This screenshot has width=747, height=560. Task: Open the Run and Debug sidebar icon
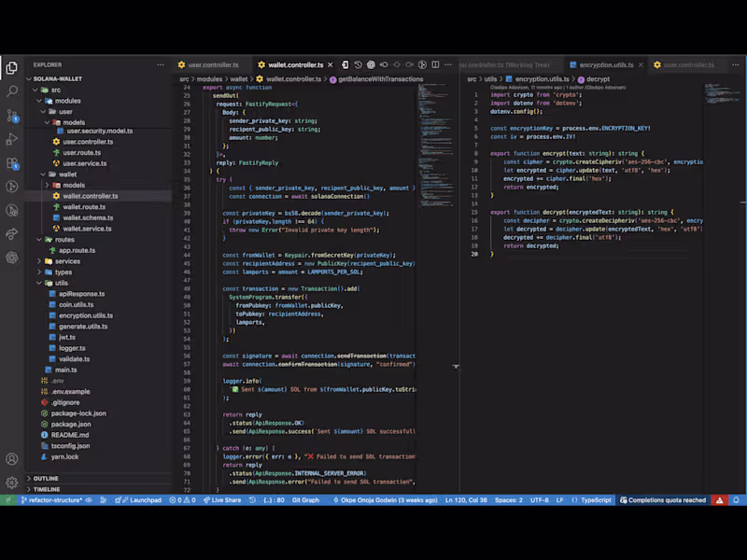click(x=12, y=140)
